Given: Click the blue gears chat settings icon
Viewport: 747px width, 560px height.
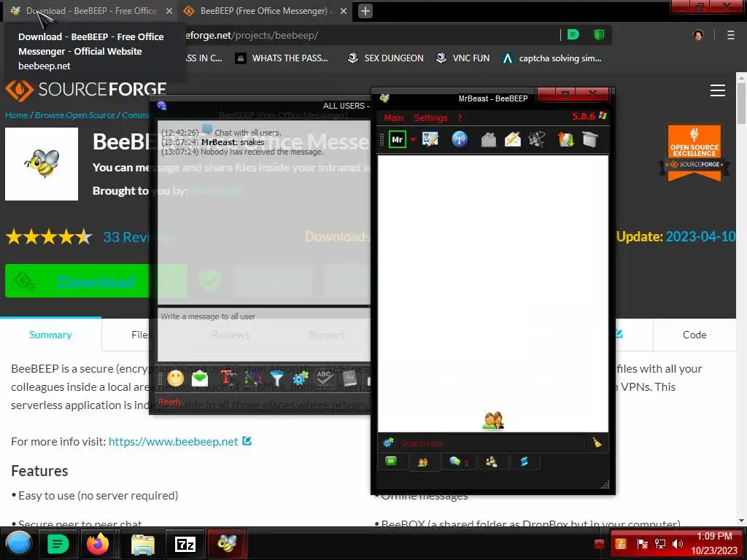Looking at the screenshot, I should pos(301,378).
